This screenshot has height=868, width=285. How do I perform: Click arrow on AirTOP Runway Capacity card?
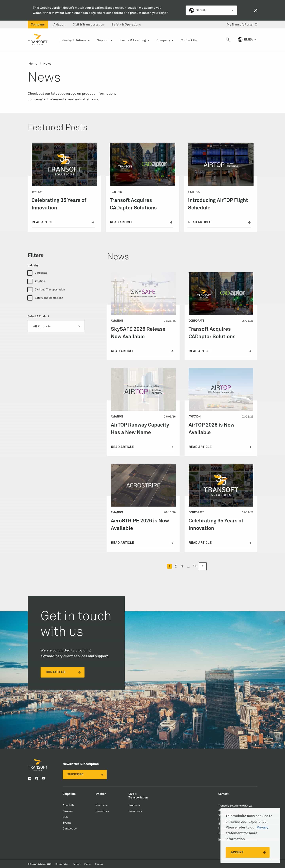tap(172, 447)
